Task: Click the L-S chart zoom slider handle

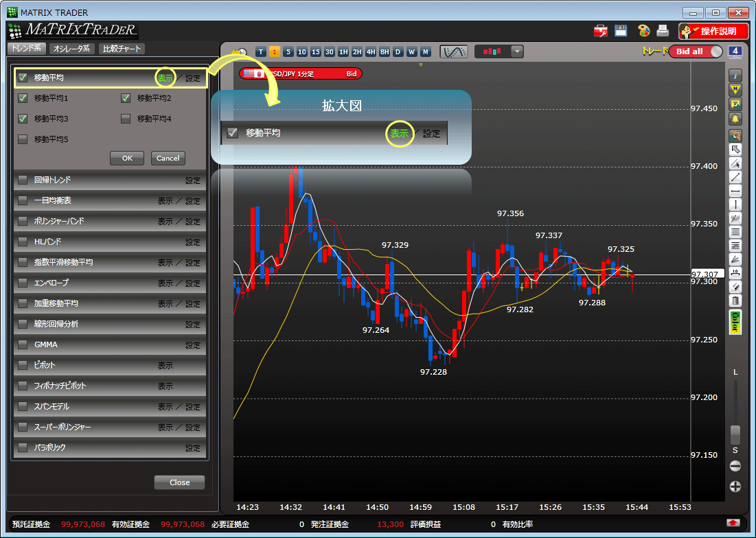Action: (x=735, y=434)
